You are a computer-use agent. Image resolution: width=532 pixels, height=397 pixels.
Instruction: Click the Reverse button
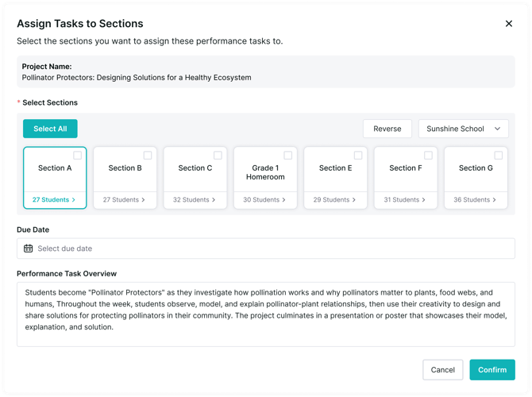387,129
